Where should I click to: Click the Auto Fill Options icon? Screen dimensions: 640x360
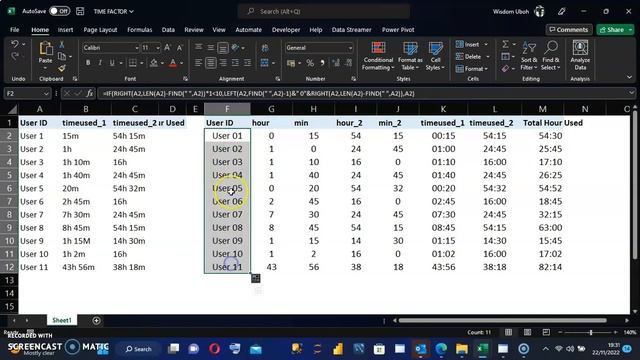pos(256,278)
